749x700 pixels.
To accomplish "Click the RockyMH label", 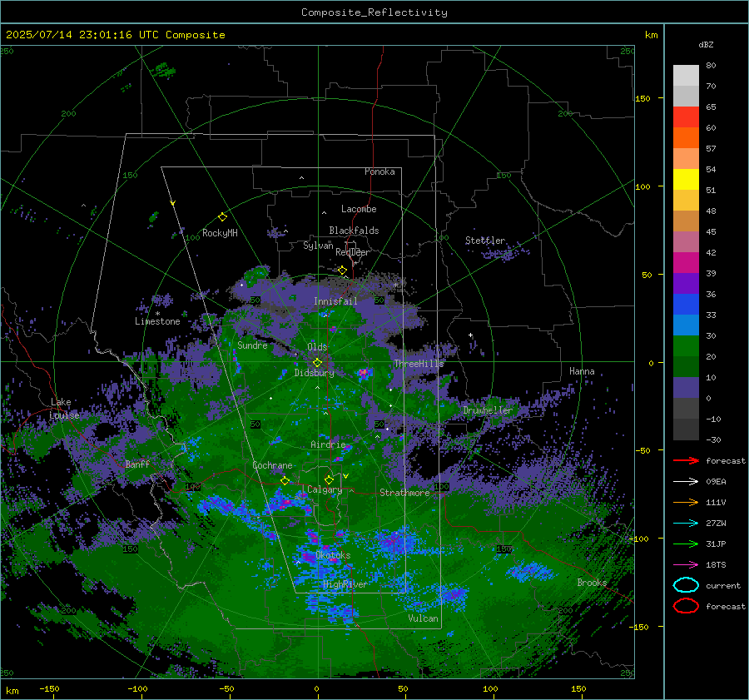I will pos(220,233).
